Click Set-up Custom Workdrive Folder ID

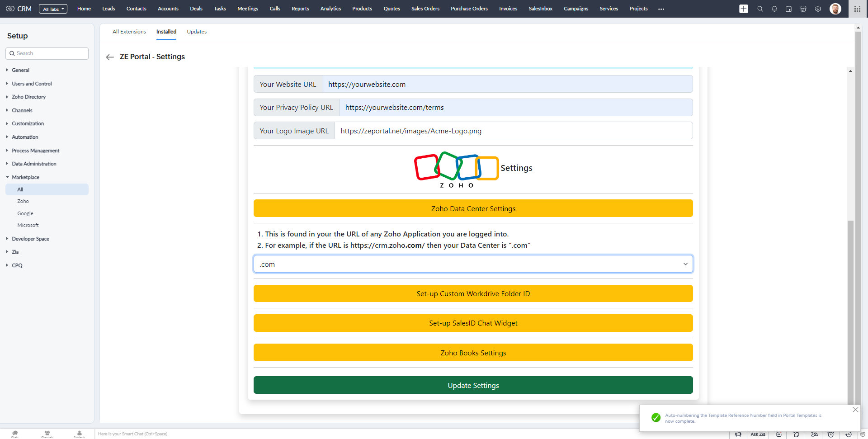(x=473, y=293)
